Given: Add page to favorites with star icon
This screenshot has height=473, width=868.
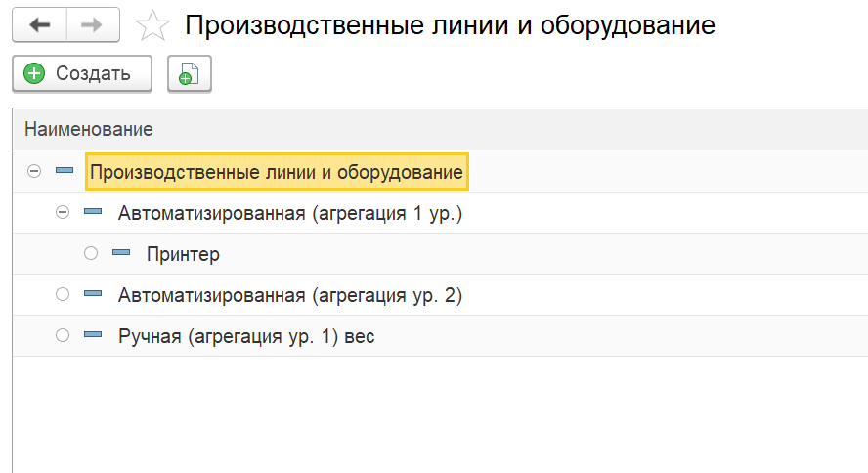Looking at the screenshot, I should tap(152, 26).
